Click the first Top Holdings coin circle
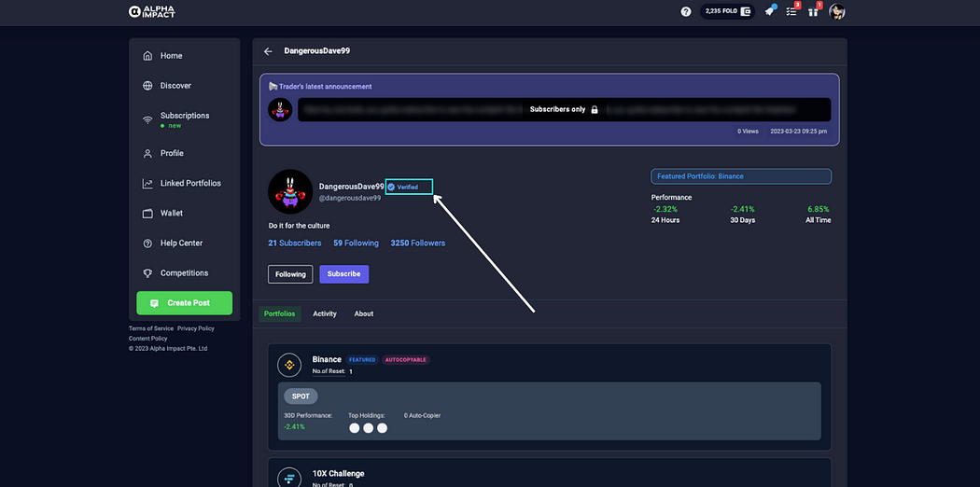The width and height of the screenshot is (980, 487). [355, 427]
